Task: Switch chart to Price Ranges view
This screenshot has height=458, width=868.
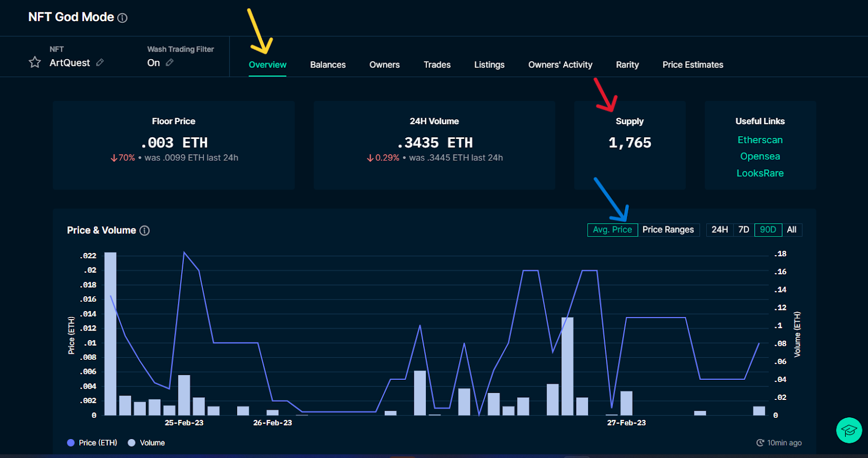Action: click(x=668, y=230)
